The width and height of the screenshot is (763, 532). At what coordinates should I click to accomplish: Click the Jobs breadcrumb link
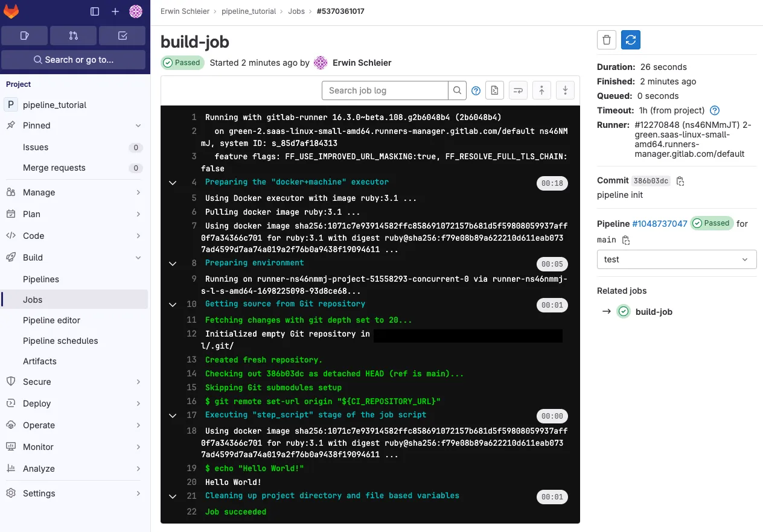(x=296, y=11)
